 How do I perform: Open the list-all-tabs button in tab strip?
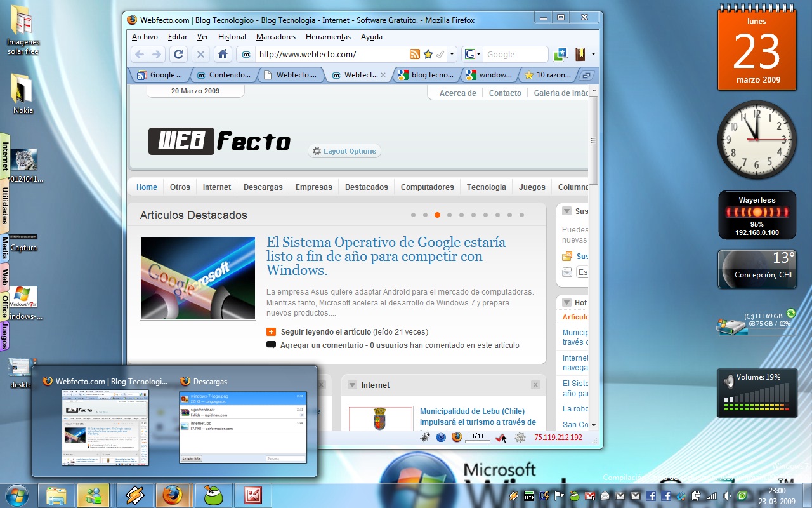click(586, 75)
